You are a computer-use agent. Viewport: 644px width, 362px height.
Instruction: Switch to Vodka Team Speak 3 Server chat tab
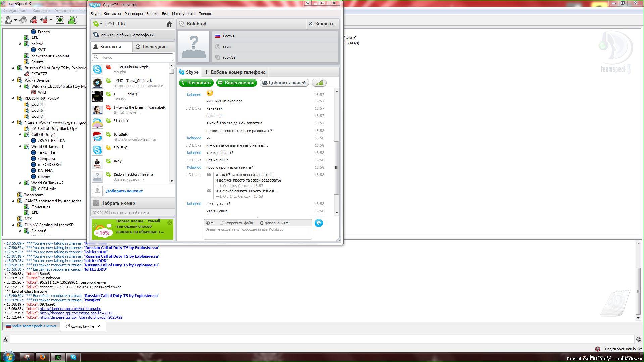31,326
